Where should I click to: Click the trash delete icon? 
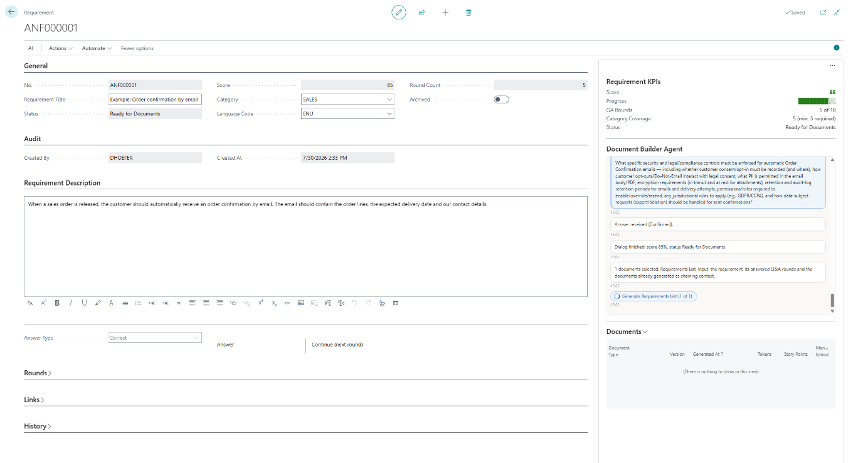point(468,13)
